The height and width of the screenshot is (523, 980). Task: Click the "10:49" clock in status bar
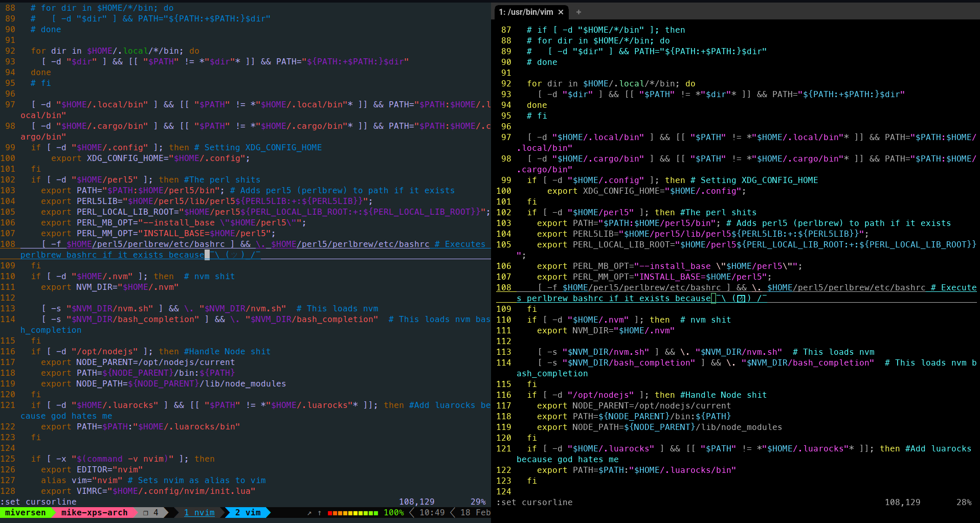click(x=431, y=512)
